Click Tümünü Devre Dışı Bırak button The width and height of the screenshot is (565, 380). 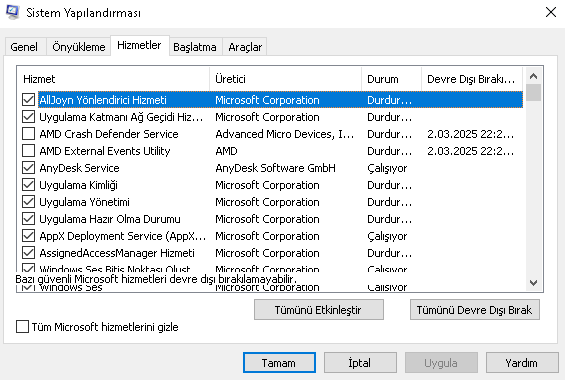[475, 310]
